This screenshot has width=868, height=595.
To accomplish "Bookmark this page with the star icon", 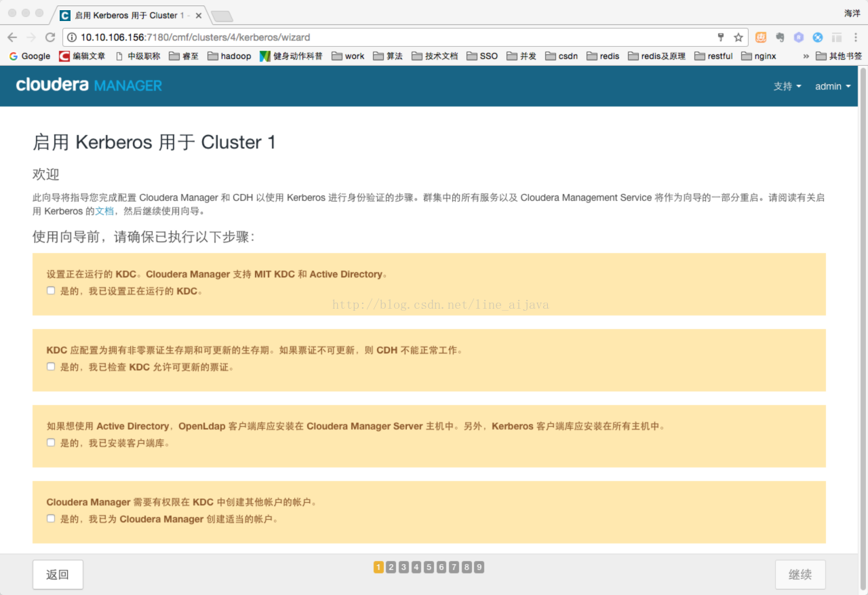I will [x=738, y=37].
